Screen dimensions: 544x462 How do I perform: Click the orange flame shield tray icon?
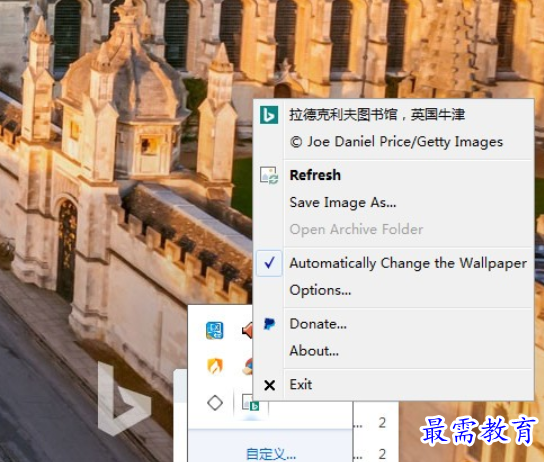click(x=215, y=366)
